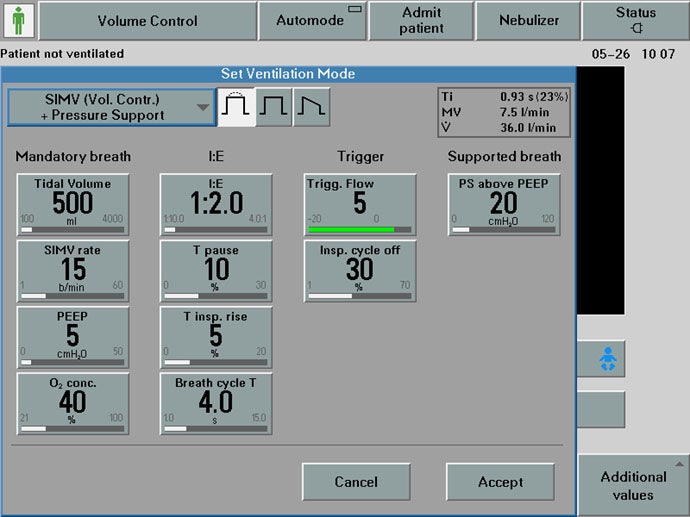Click the 05-26 date display
Image resolution: width=690 pixels, height=517 pixels.
(x=610, y=54)
